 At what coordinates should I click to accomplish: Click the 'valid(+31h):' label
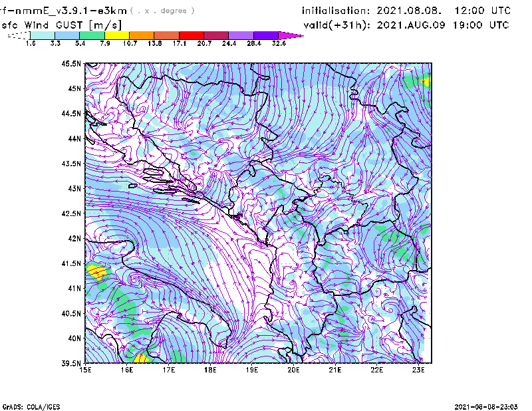pos(337,25)
